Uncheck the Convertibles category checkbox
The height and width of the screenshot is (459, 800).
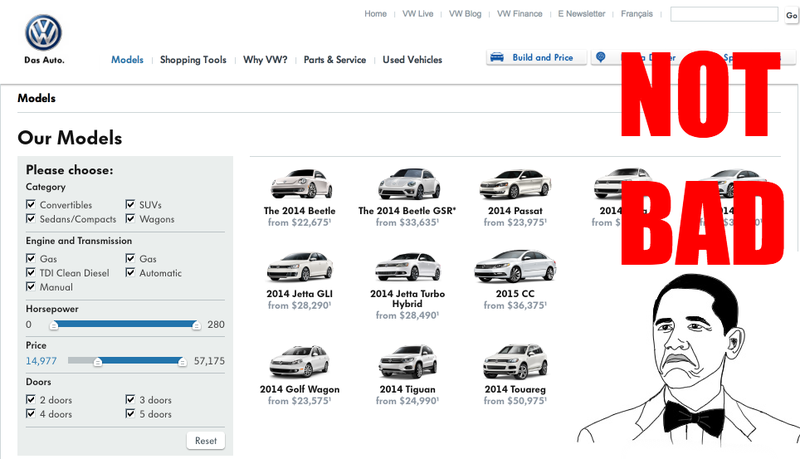coord(31,205)
